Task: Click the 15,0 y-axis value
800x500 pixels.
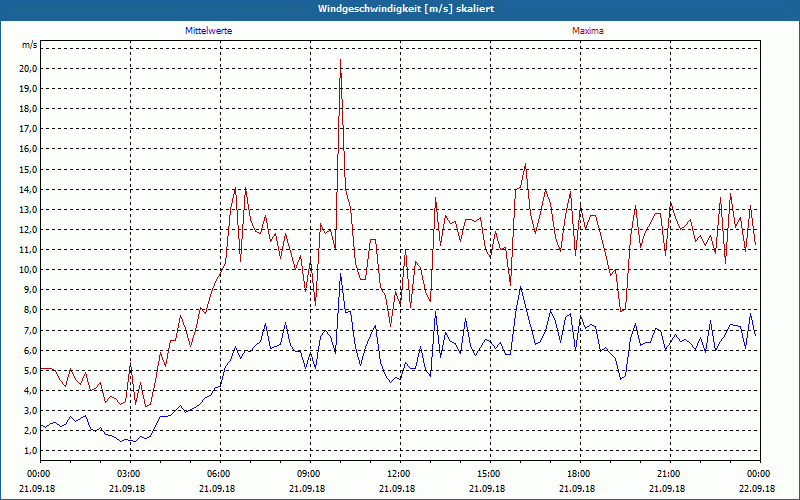Action: pyautogui.click(x=29, y=169)
